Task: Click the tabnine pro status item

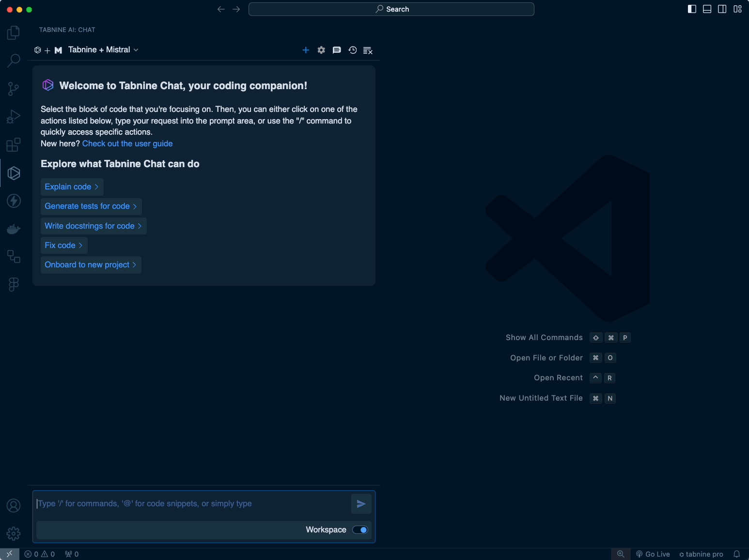Action: pos(701,554)
